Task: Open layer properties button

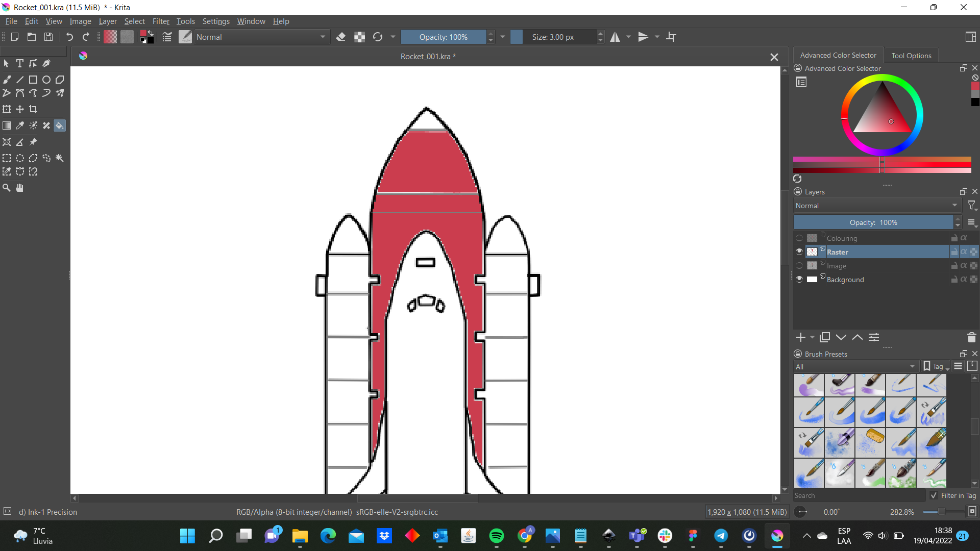Action: pyautogui.click(x=874, y=337)
